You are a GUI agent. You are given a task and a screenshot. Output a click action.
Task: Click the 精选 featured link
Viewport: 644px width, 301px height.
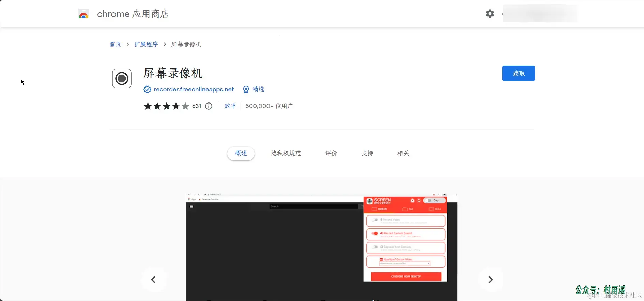258,89
